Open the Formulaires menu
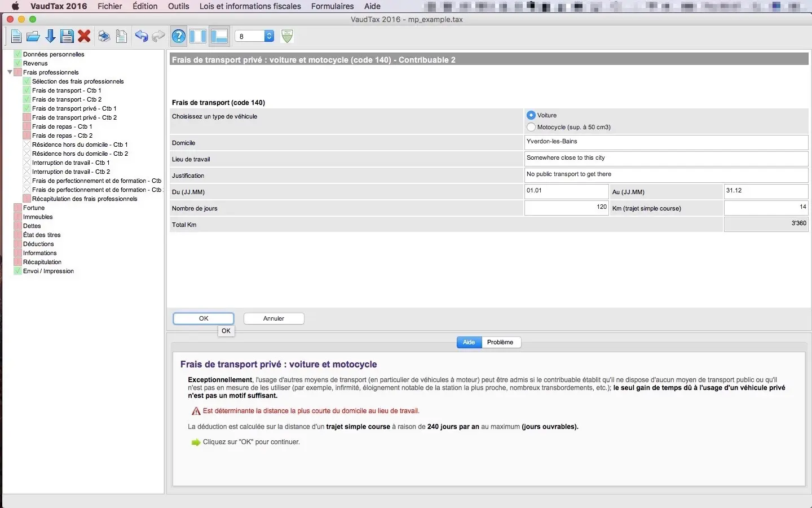 click(333, 6)
